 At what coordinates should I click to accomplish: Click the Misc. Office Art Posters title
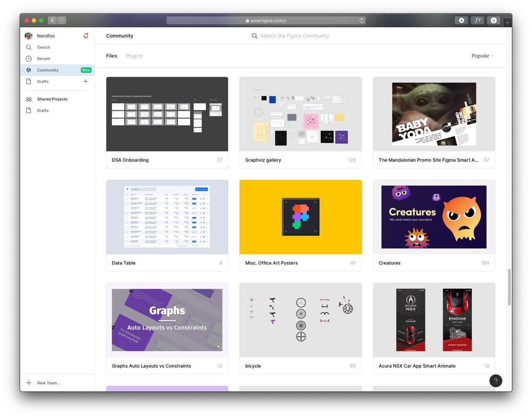[x=271, y=263]
